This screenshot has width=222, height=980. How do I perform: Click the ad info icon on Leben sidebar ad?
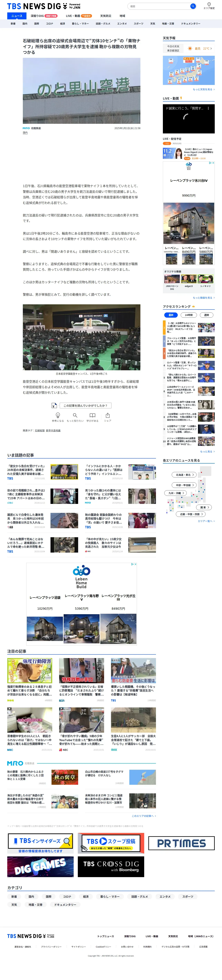(x=210, y=163)
